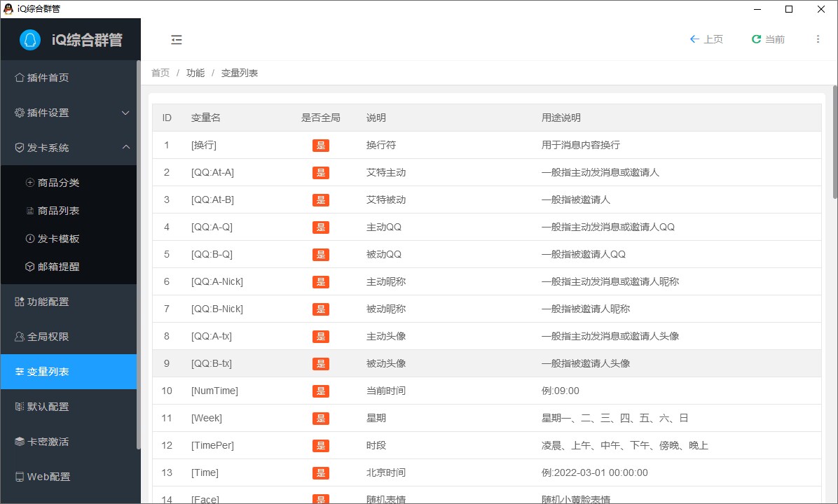Click the 功能 breadcrumb link
838x504 pixels.
click(x=195, y=73)
